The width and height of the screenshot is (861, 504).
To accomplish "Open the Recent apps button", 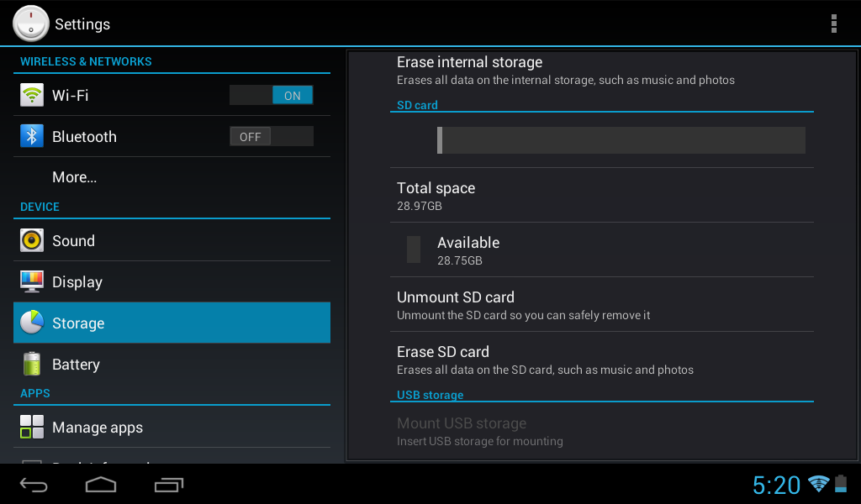I will coord(168,485).
